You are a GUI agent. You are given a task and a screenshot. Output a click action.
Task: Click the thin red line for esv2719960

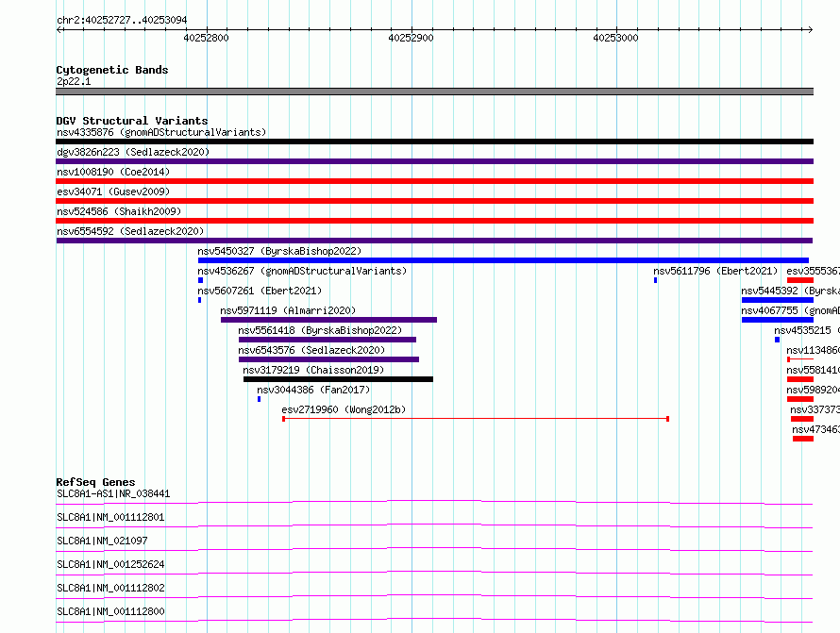click(x=476, y=419)
